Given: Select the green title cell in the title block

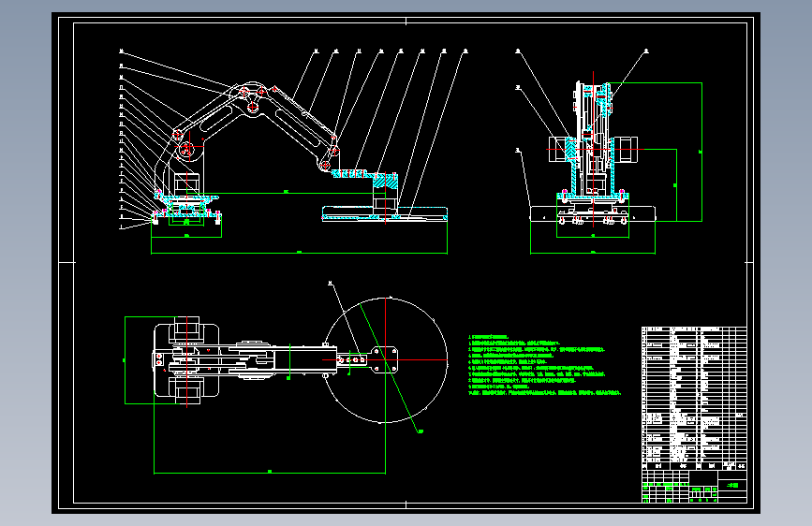Looking at the screenshot, I should pyautogui.click(x=732, y=485).
